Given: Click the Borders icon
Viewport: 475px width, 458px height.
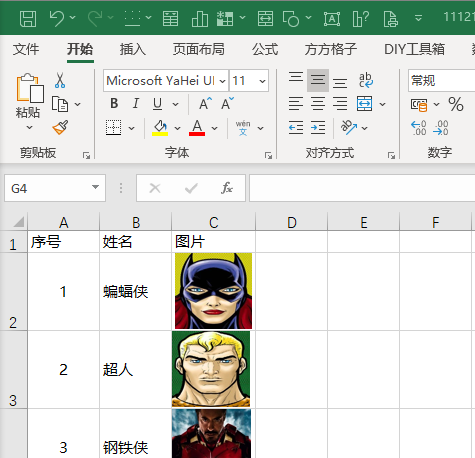Looking at the screenshot, I should [113, 128].
